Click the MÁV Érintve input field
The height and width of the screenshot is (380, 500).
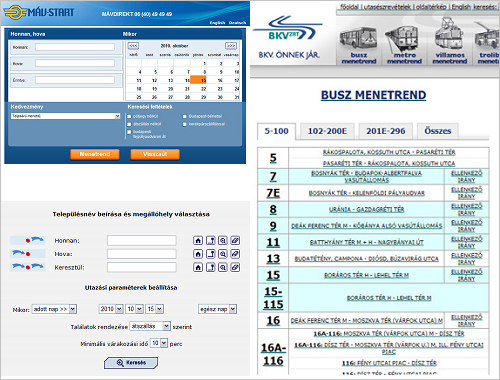(x=75, y=80)
